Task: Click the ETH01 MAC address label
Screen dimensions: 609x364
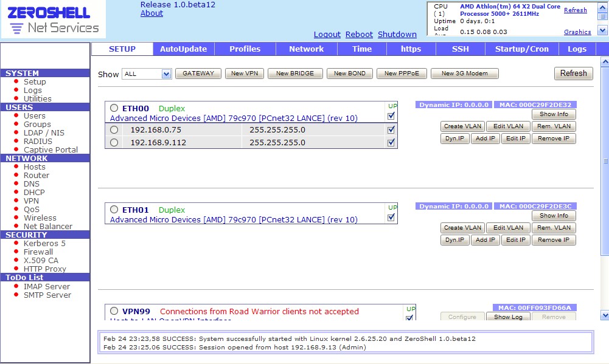Action: tap(535, 206)
